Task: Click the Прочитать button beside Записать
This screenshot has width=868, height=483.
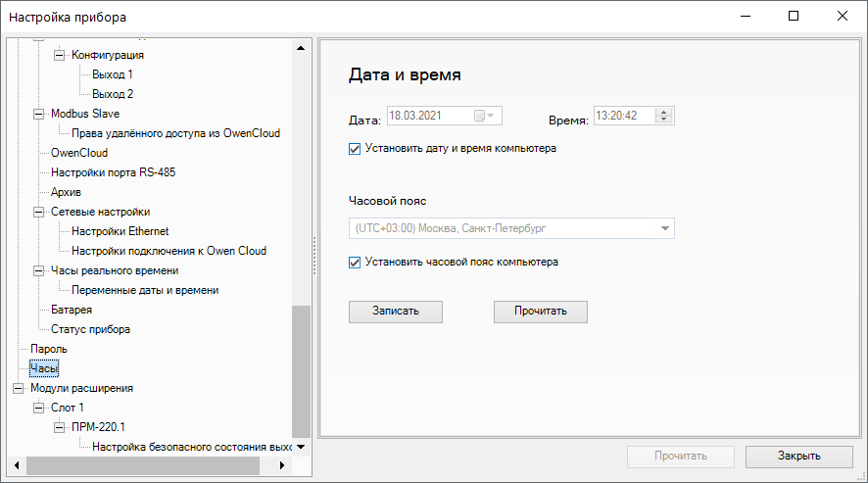Action: click(x=540, y=311)
